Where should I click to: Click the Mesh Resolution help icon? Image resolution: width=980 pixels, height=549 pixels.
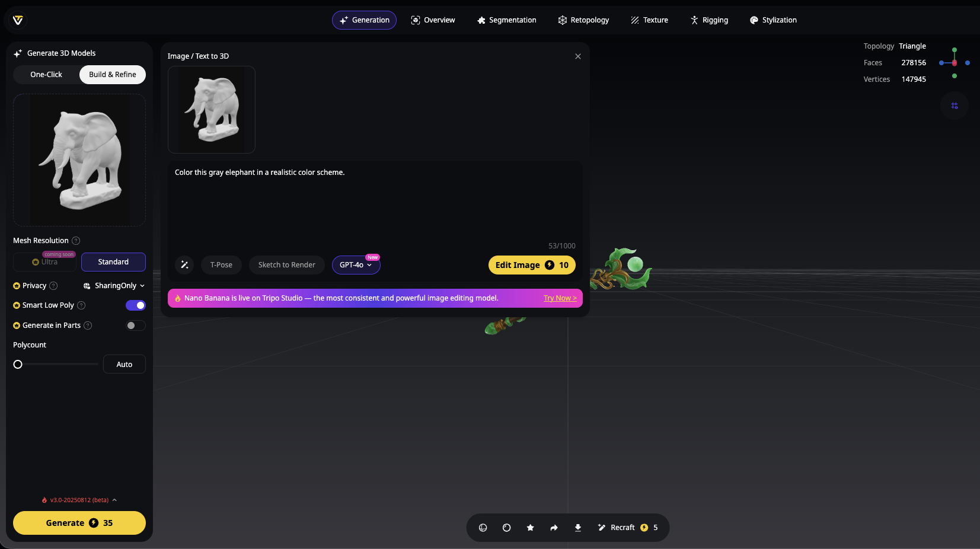[x=76, y=241]
